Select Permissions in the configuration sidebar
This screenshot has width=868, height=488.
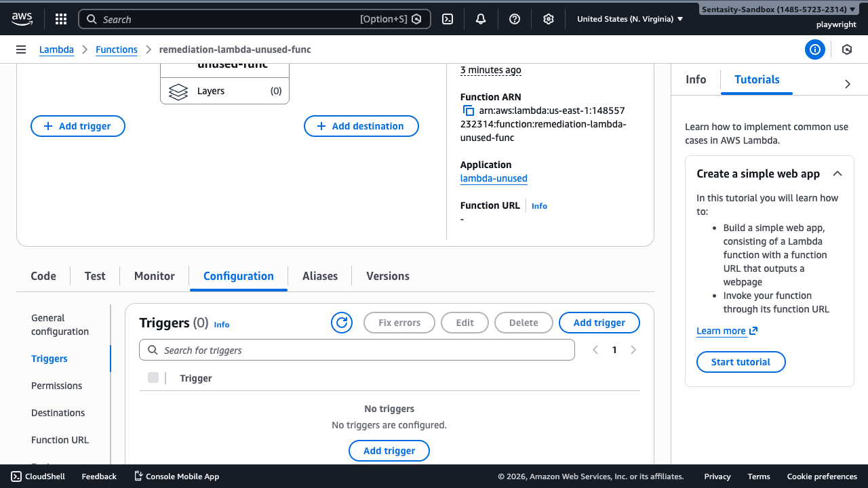pyautogui.click(x=56, y=386)
